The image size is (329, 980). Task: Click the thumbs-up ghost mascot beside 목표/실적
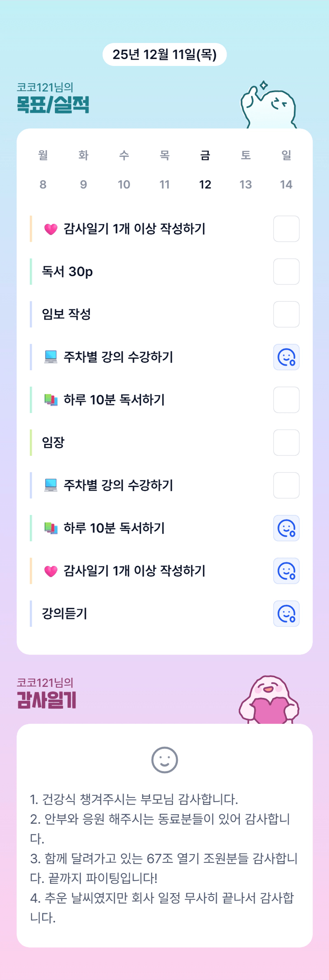pyautogui.click(x=269, y=105)
